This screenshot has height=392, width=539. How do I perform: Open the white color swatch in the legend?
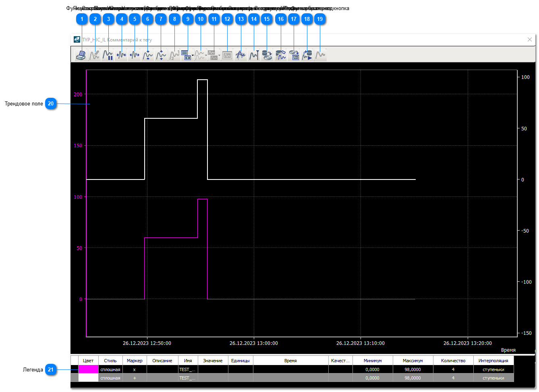tap(88, 378)
